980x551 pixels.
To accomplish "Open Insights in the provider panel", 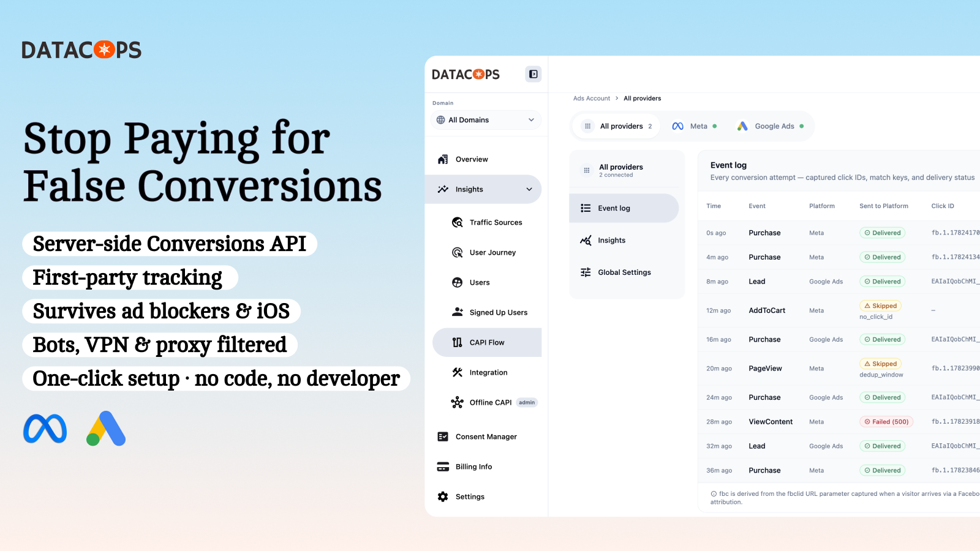I will (x=624, y=240).
